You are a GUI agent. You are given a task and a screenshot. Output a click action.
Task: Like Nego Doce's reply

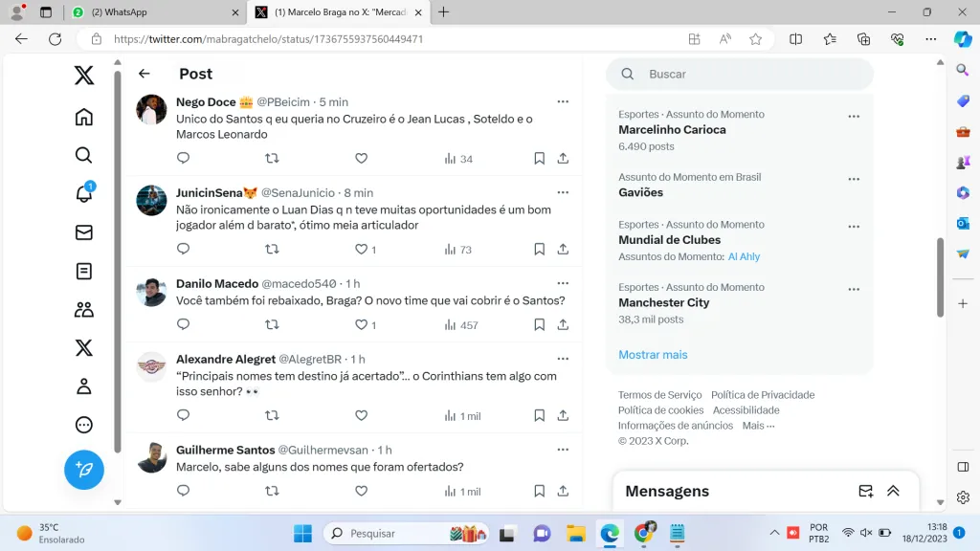click(361, 159)
